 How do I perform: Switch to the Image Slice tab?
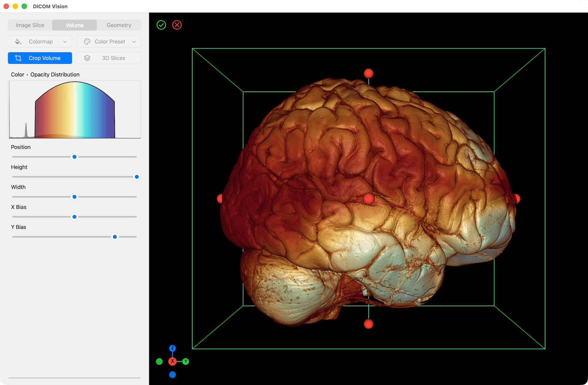[30, 25]
